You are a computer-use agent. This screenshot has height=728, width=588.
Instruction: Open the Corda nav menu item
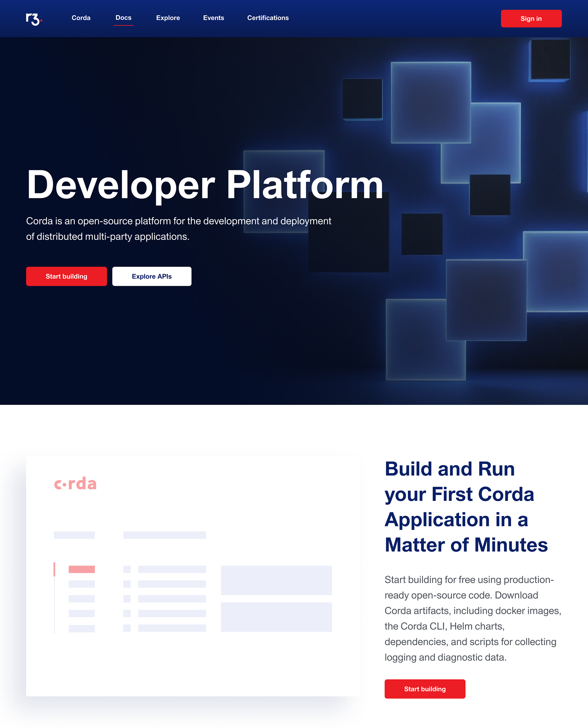(x=81, y=18)
